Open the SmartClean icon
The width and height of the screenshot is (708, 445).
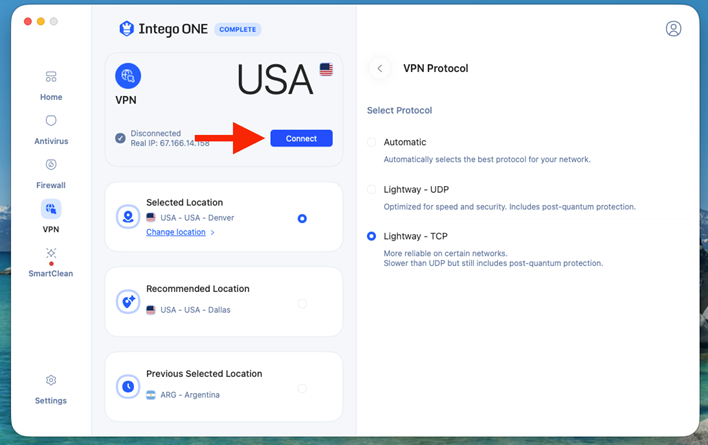pos(51,253)
